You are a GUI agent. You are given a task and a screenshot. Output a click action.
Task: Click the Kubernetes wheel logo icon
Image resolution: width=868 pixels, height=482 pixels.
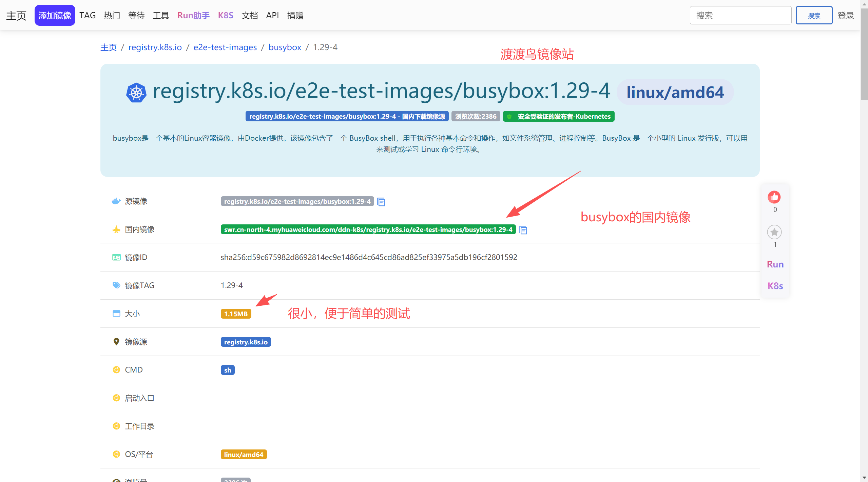pyautogui.click(x=136, y=93)
